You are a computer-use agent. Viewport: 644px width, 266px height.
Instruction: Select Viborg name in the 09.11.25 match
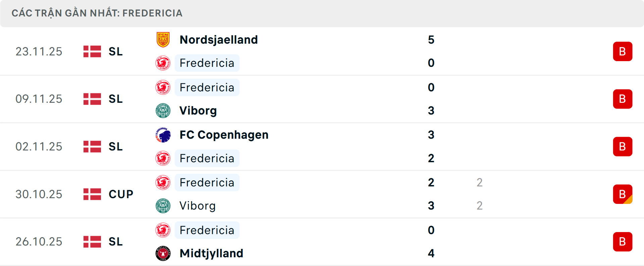coord(198,110)
